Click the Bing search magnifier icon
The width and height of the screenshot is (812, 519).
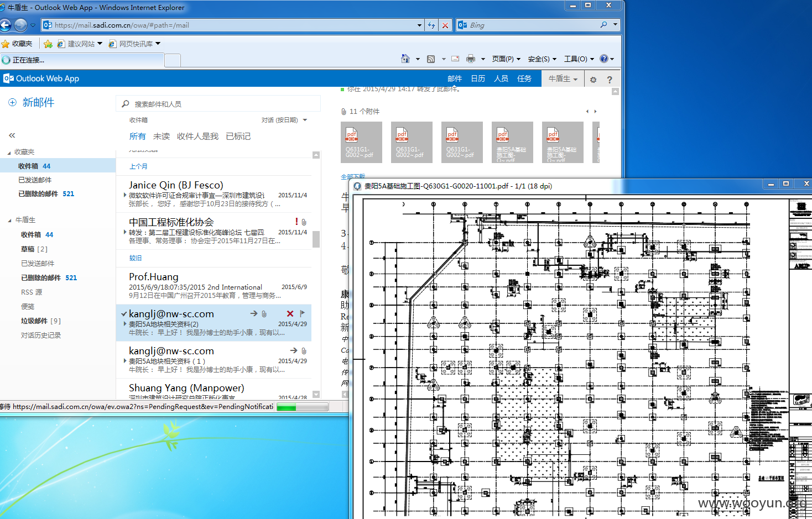(x=603, y=25)
